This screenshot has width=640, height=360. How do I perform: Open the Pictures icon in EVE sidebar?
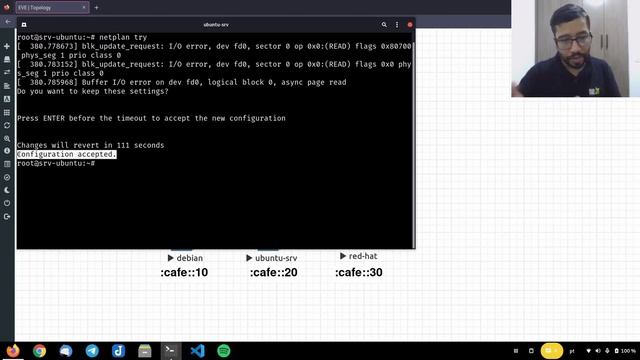[7, 99]
